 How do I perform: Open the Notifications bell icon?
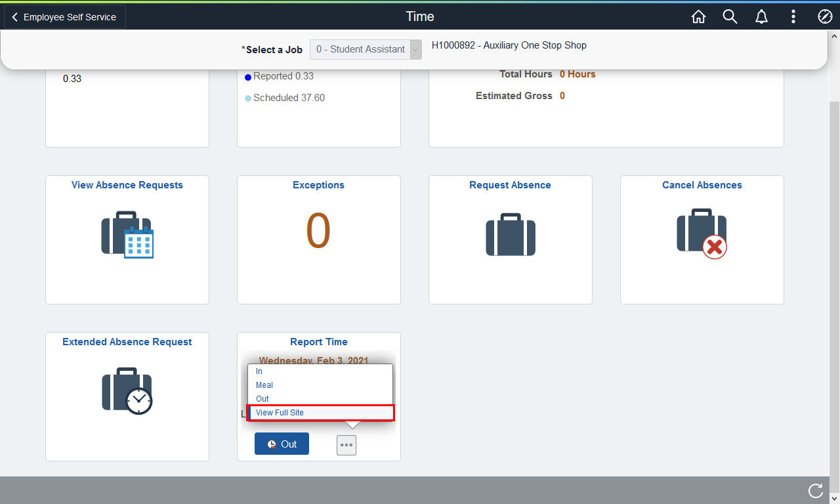(761, 17)
